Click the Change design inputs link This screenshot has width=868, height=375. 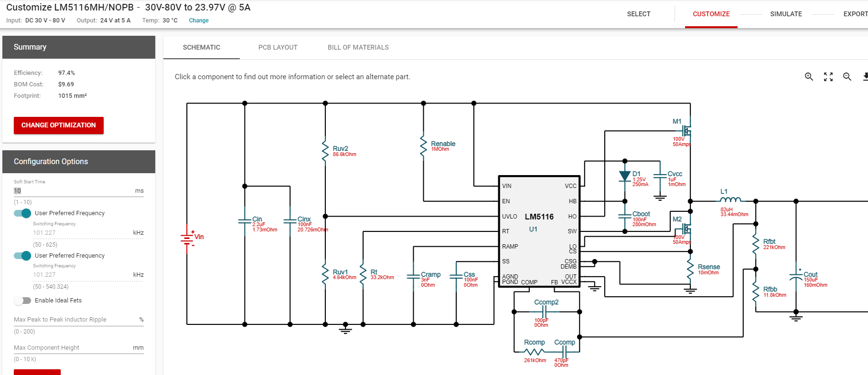point(199,21)
